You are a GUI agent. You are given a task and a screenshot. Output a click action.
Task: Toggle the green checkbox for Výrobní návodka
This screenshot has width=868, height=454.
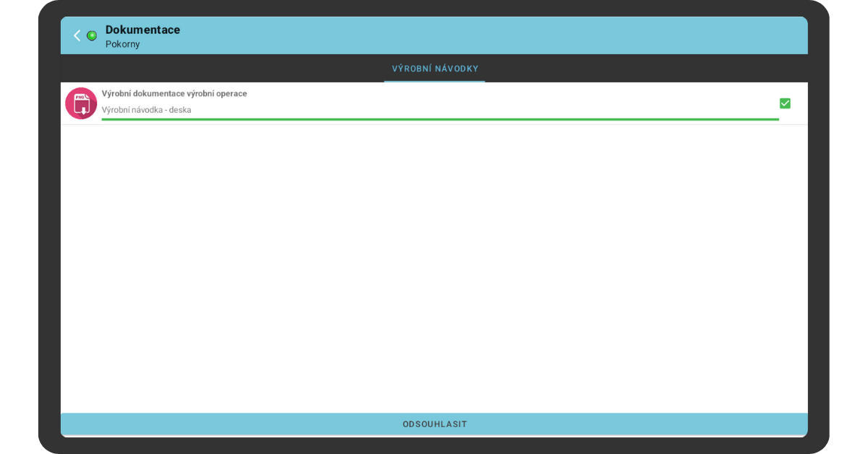tap(785, 103)
